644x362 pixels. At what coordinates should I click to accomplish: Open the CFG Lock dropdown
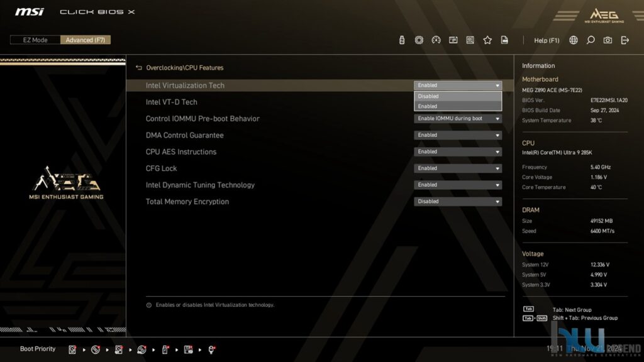tap(458, 168)
